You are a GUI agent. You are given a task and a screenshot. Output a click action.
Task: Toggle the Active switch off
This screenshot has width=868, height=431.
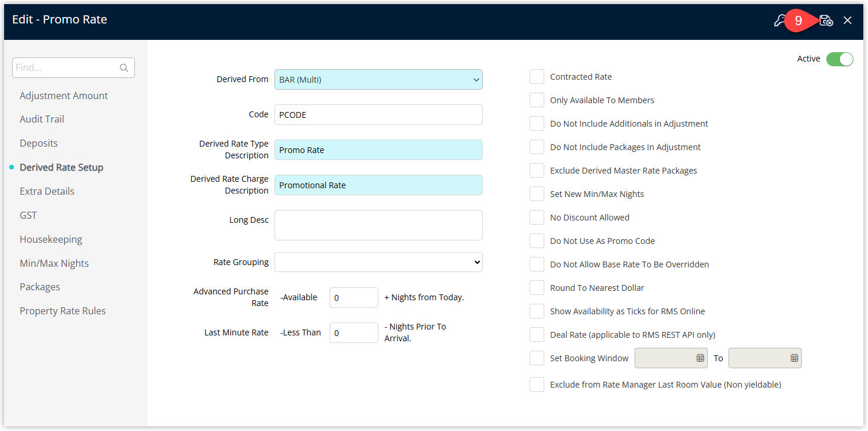click(x=839, y=59)
